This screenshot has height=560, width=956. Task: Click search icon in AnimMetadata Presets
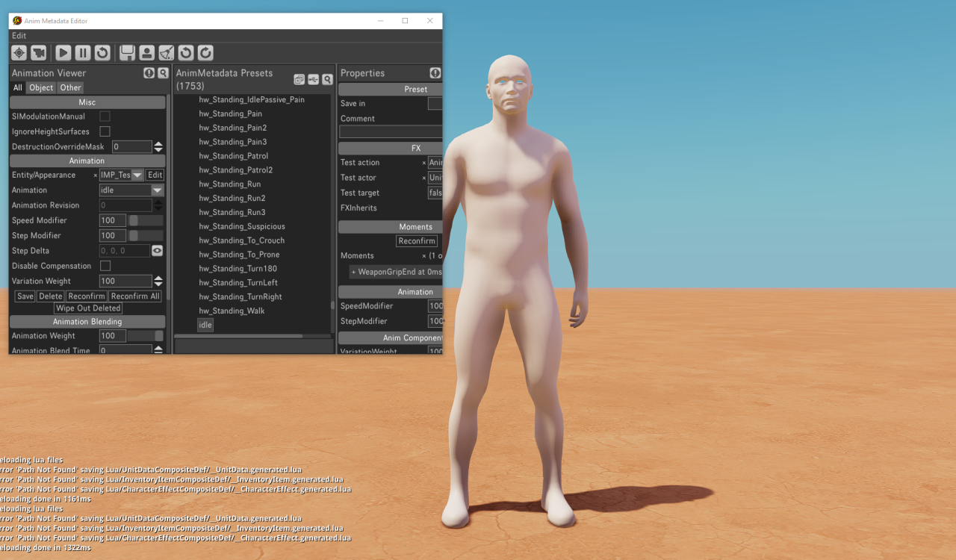[327, 79]
